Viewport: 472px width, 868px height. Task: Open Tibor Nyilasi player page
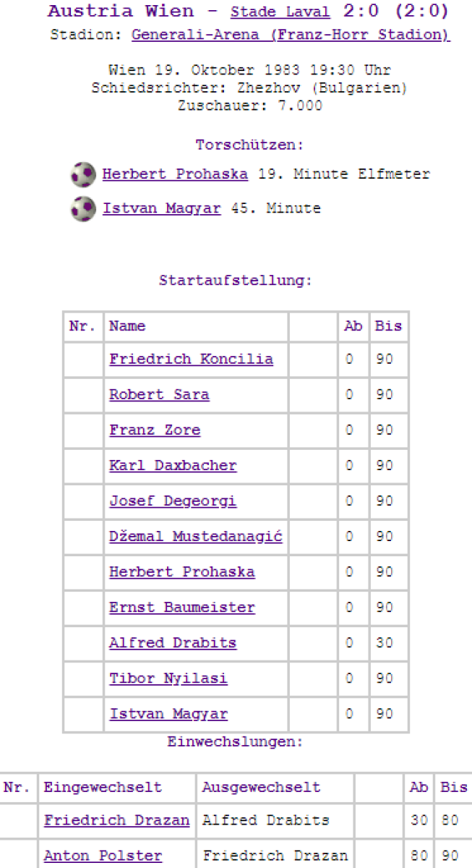[168, 678]
